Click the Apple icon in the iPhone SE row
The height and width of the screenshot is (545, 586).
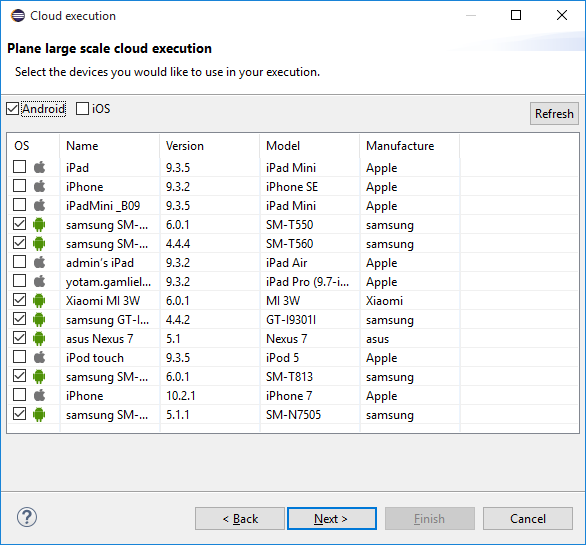coord(39,186)
